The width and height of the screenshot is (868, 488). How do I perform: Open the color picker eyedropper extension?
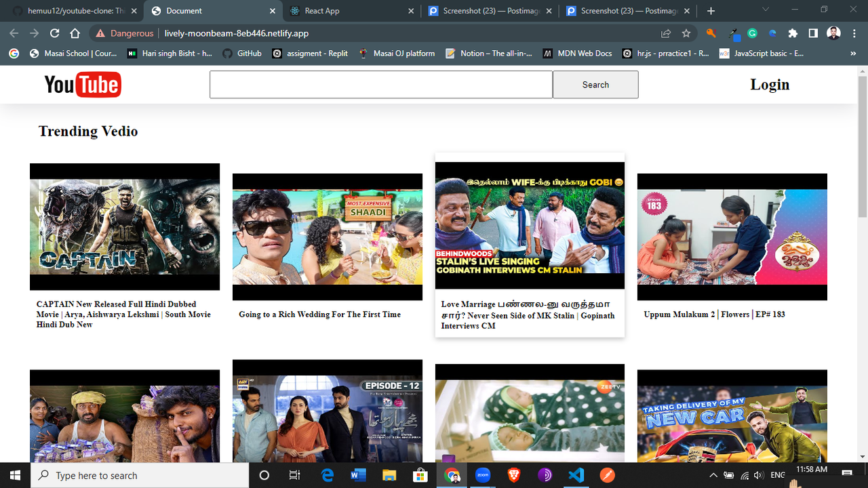[734, 33]
